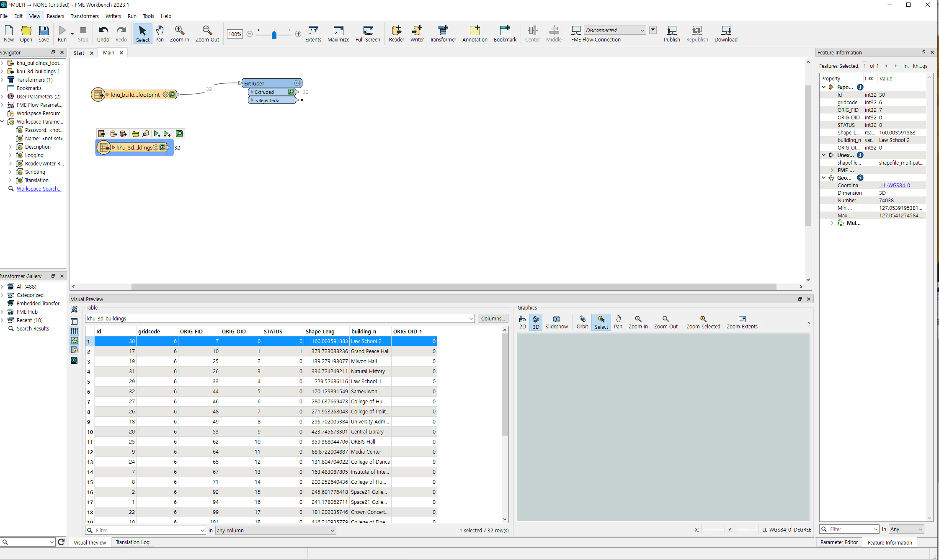The image size is (939, 560).
Task: Click Zoom Selected in Graphics toolbar
Action: click(x=703, y=322)
